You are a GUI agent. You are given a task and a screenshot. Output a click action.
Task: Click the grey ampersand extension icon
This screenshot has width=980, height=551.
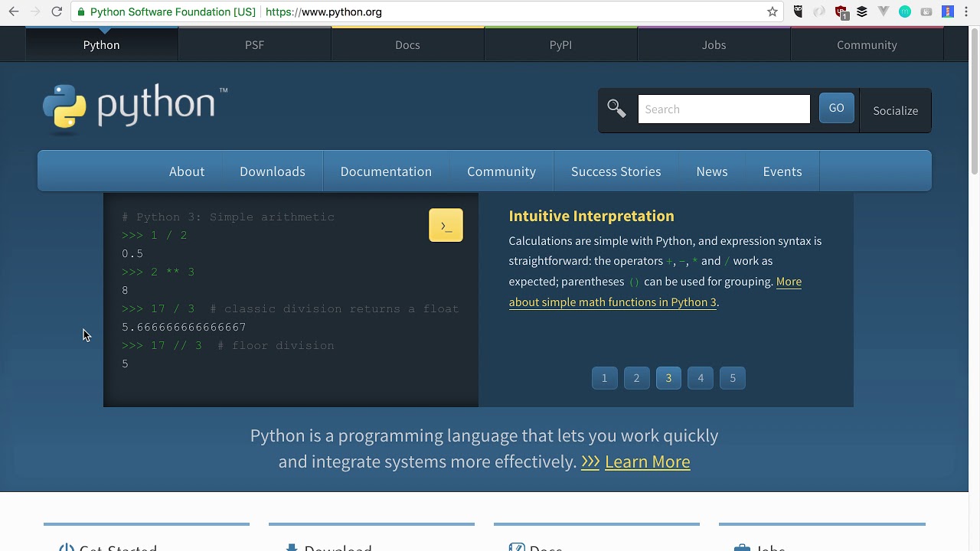(x=926, y=11)
